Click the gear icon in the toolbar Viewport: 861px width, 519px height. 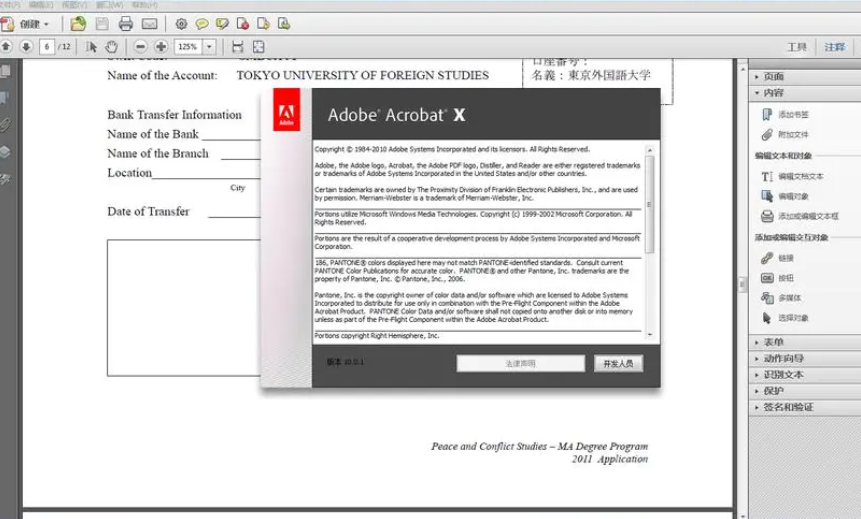point(181,24)
